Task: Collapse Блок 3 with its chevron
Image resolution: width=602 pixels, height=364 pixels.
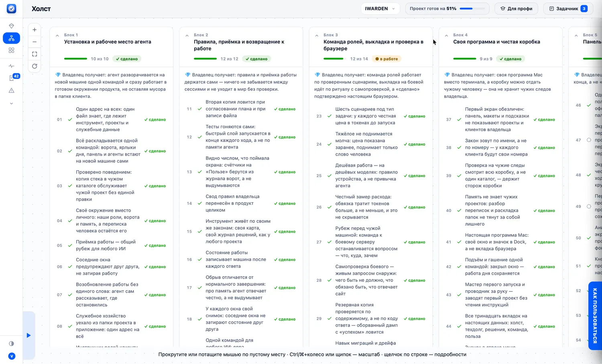Action: click(x=317, y=35)
